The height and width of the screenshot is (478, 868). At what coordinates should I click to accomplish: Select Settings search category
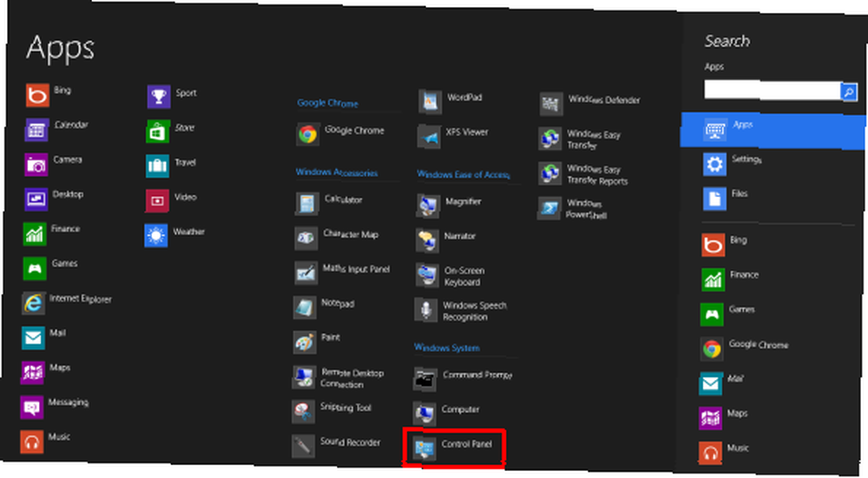[733, 164]
